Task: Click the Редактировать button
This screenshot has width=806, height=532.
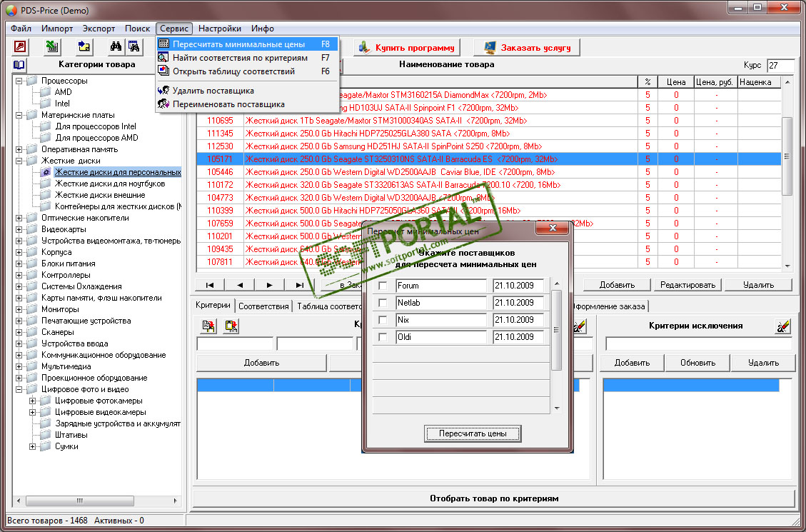Action: click(x=687, y=285)
